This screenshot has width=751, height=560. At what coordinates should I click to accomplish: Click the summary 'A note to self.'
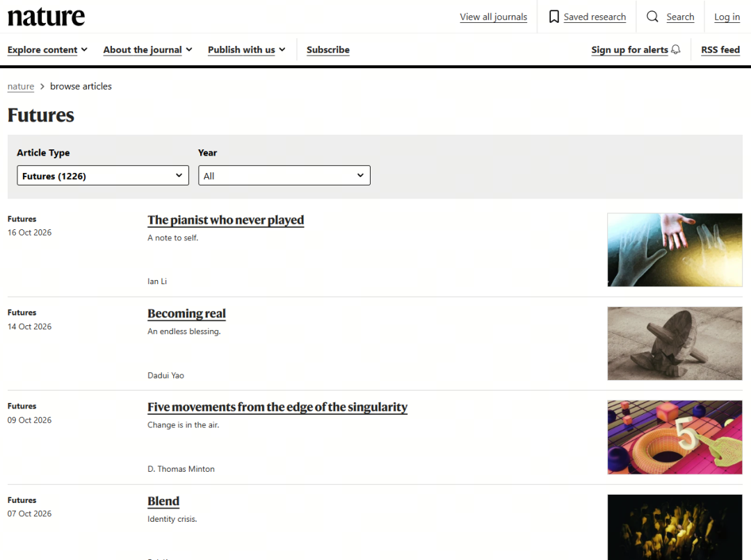pos(173,238)
